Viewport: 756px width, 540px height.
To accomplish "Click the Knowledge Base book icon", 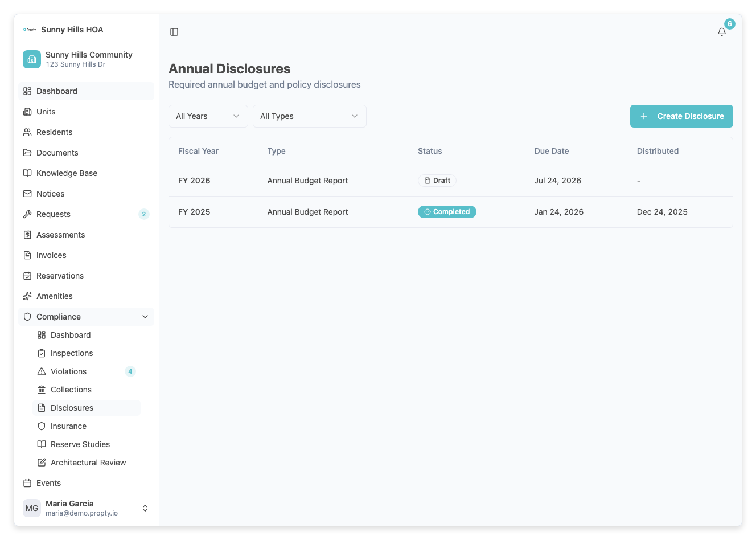I will coord(27,173).
